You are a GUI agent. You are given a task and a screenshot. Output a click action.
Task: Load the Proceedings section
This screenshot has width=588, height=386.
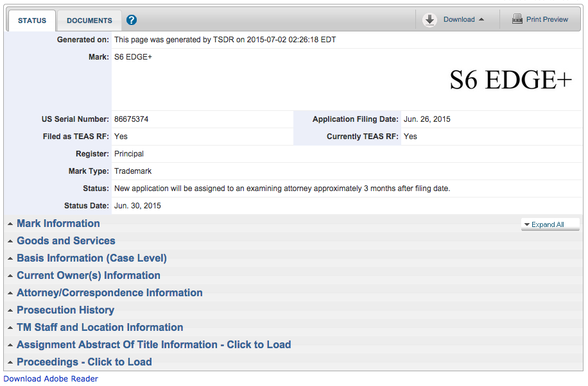(84, 362)
